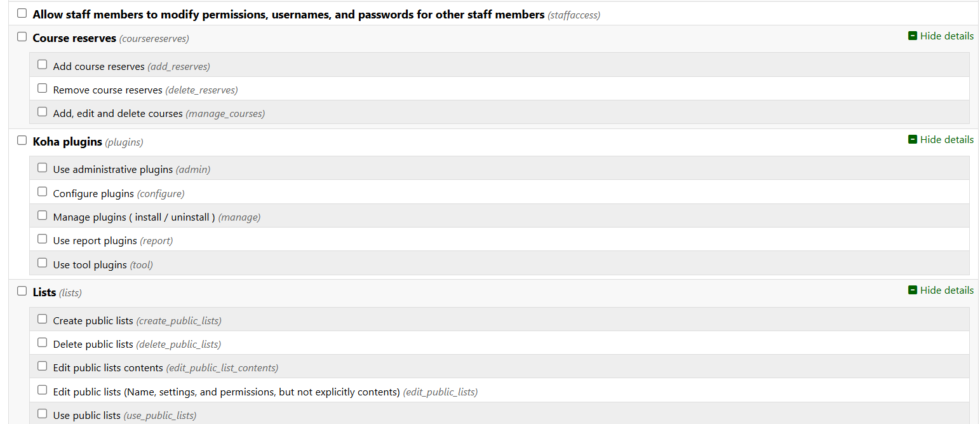Enable Create public lists permission
The image size is (980, 424).
tap(43, 319)
